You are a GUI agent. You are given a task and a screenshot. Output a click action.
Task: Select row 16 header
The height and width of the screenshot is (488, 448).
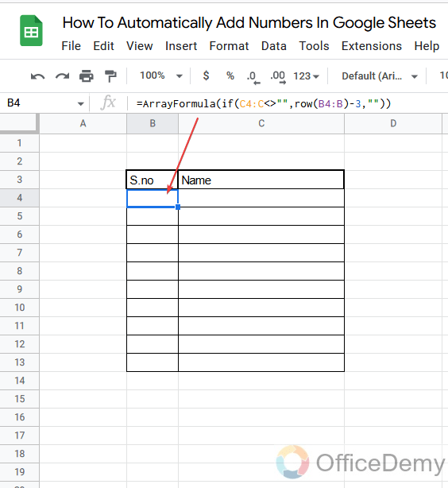[19, 417]
